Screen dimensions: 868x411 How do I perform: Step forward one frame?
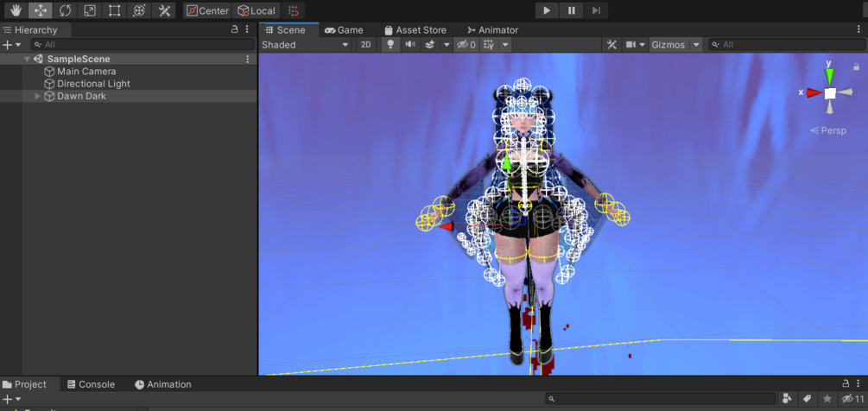click(596, 10)
